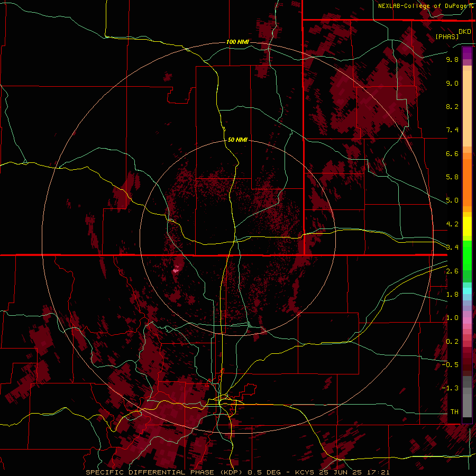Pick the cyan color bar segment

(467, 290)
